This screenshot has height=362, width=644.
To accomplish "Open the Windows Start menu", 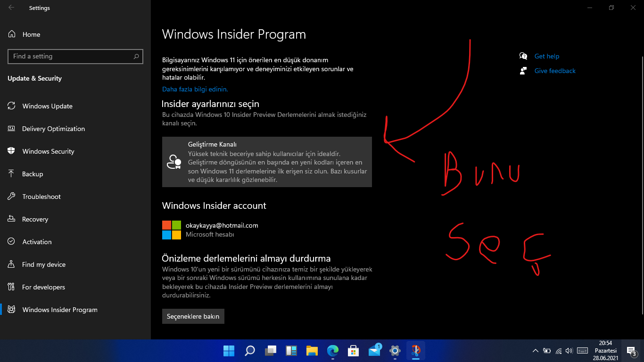I will click(229, 351).
